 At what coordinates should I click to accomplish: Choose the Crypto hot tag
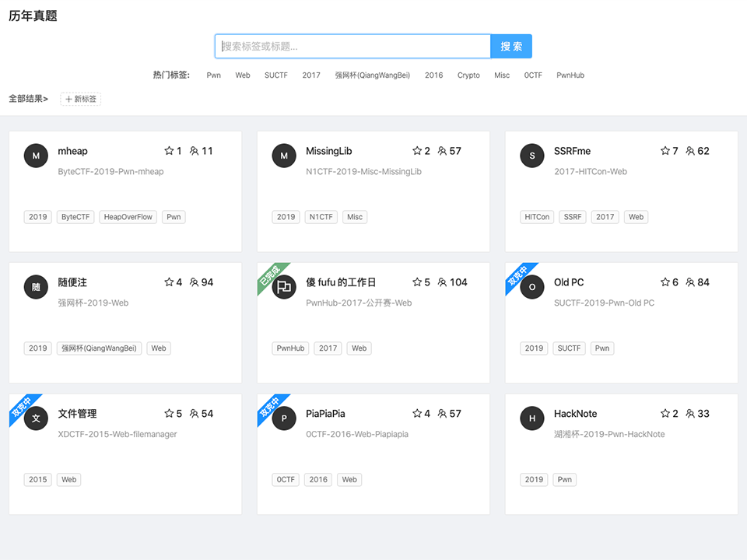pos(468,75)
